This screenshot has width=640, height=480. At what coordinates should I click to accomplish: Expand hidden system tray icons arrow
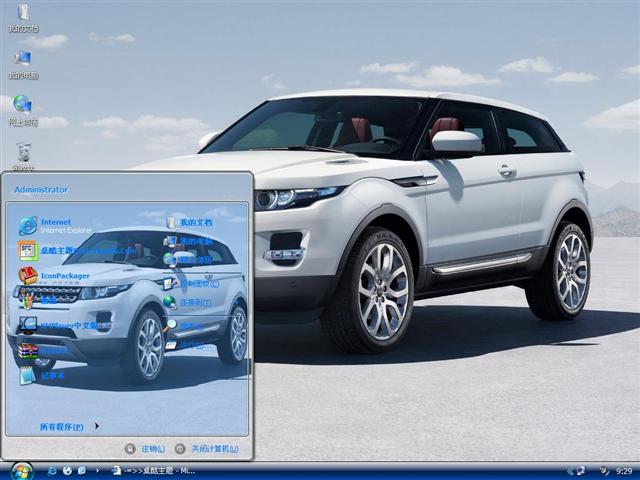[x=570, y=471]
